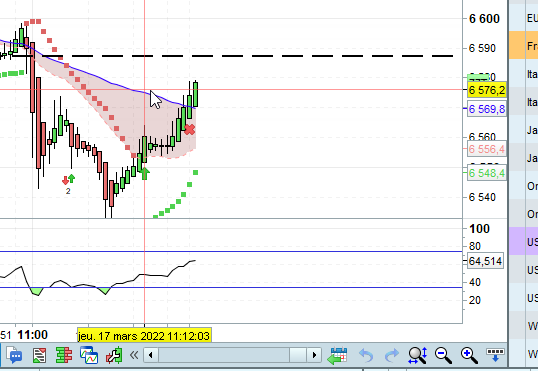538x371 pixels.
Task: Click the red X marker on chart
Action: pos(189,129)
